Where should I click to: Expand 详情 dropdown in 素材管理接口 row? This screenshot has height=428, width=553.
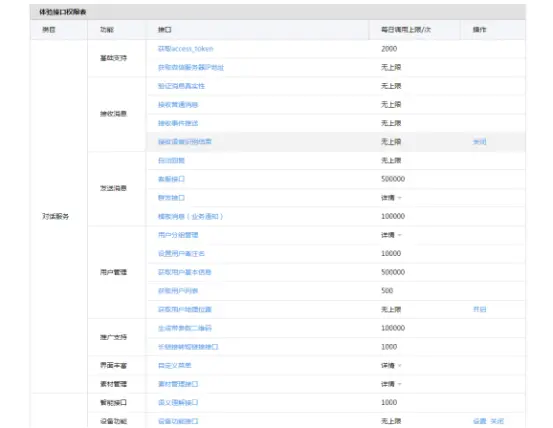(391, 384)
